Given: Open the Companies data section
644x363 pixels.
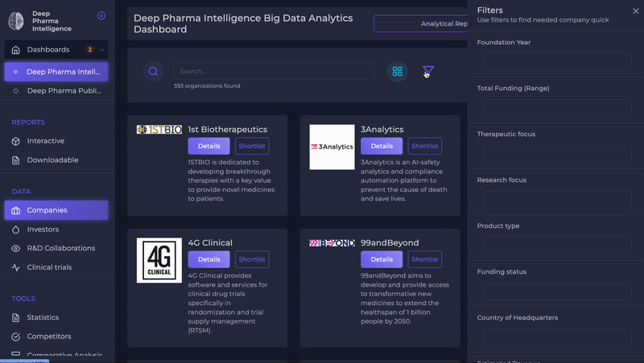Looking at the screenshot, I should coord(56,210).
